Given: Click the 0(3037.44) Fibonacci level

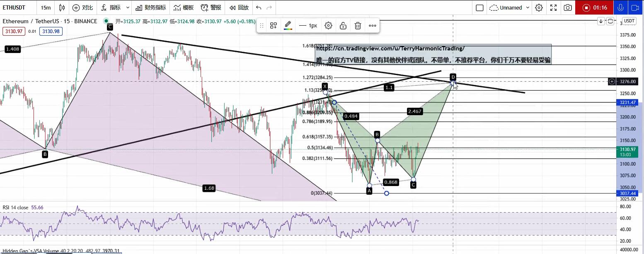Looking at the screenshot, I should (x=322, y=193).
